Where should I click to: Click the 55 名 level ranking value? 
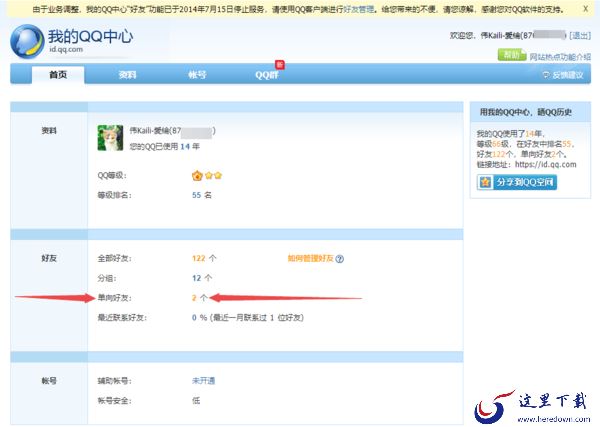click(202, 195)
